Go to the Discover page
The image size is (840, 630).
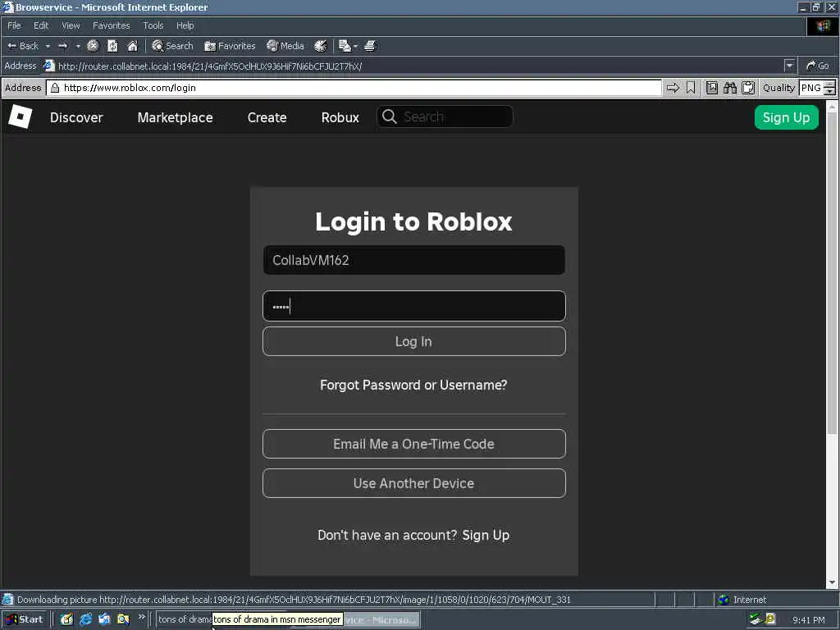(76, 117)
